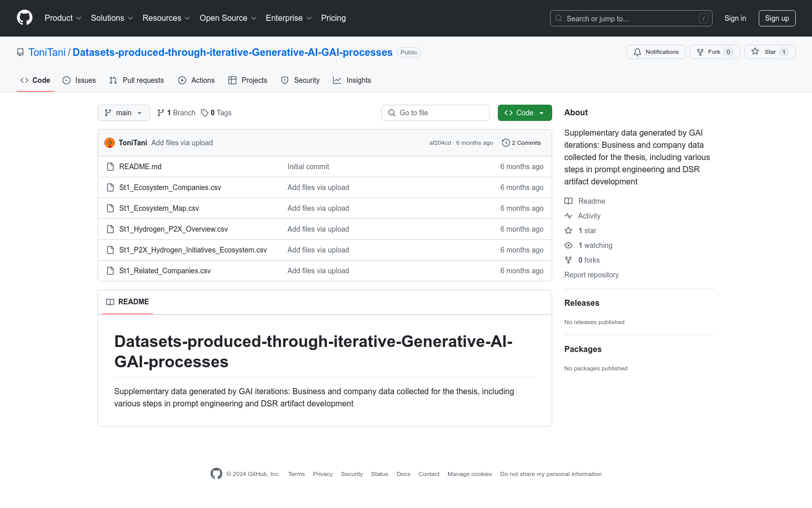
Task: Select the St1_Ecosystem_Map.csv file icon
Action: pyautogui.click(x=110, y=208)
